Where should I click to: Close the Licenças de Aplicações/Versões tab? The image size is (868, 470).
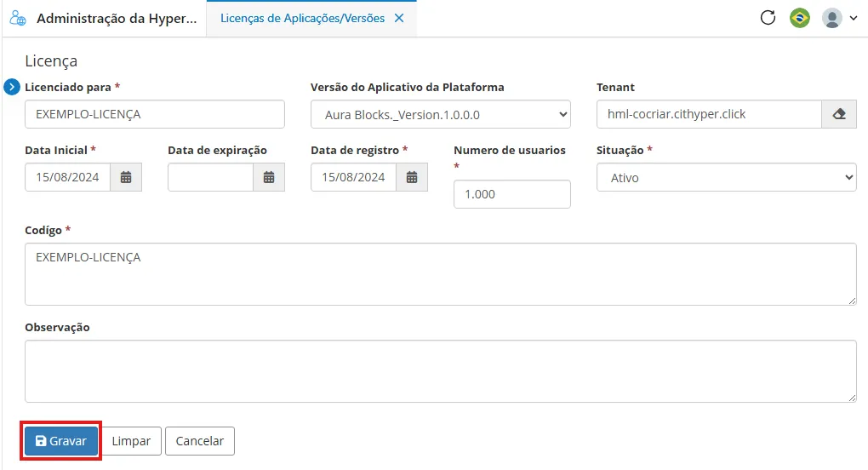tap(398, 18)
